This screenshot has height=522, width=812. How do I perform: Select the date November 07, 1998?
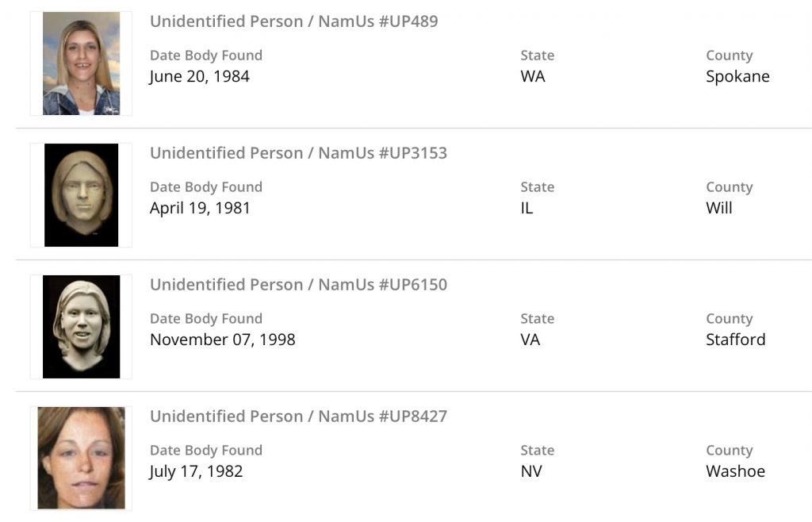(222, 340)
